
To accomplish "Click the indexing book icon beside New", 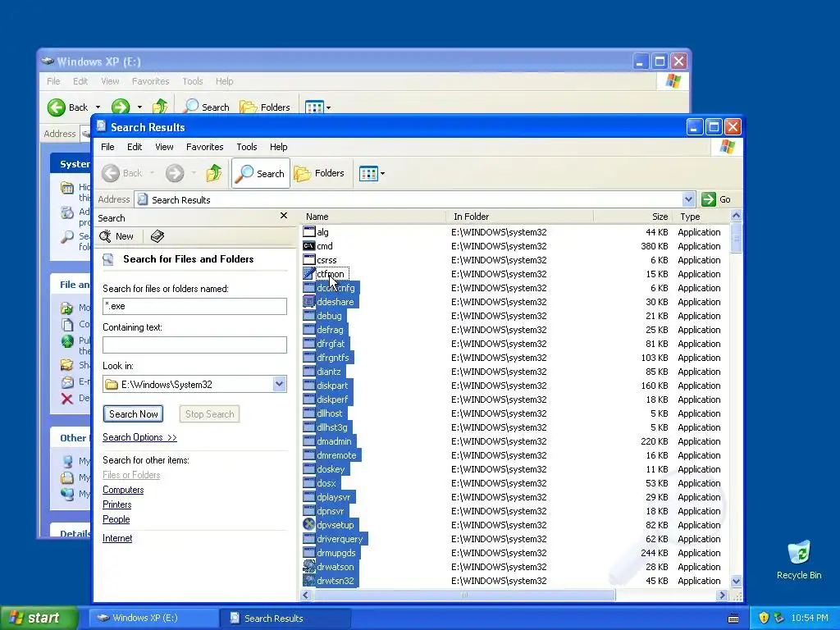I will [x=157, y=236].
